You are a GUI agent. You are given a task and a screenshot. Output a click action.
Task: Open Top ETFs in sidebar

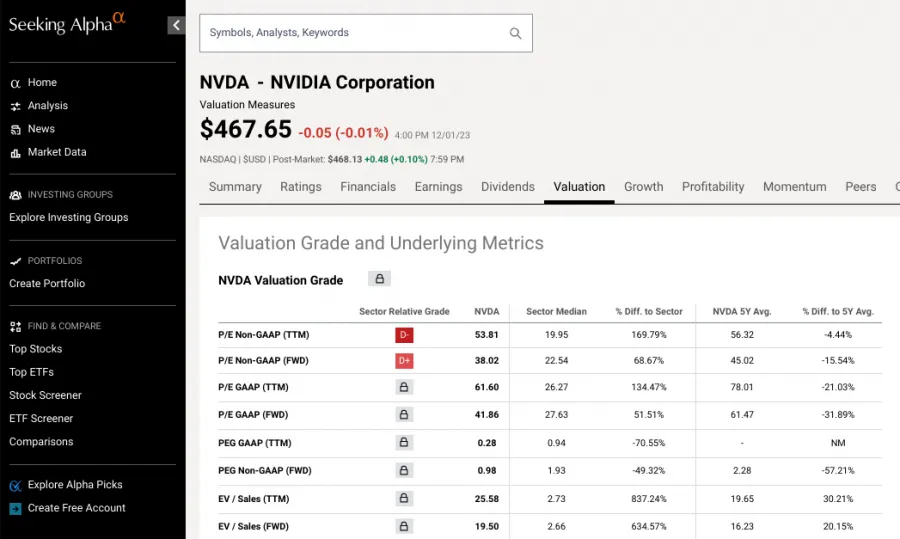tap(32, 372)
